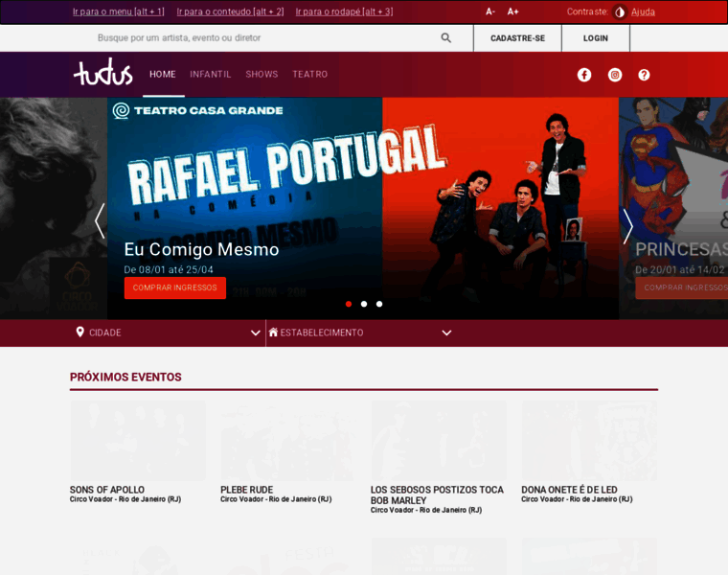728x575 pixels.
Task: Decrease font size with A-
Action: tap(489, 12)
